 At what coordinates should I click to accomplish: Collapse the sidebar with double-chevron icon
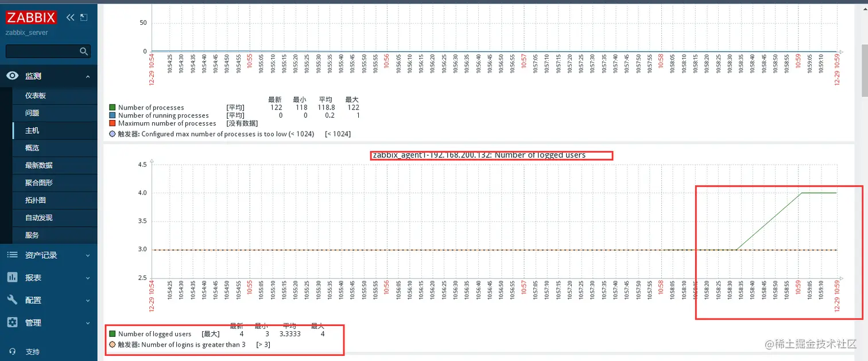pyautogui.click(x=71, y=17)
